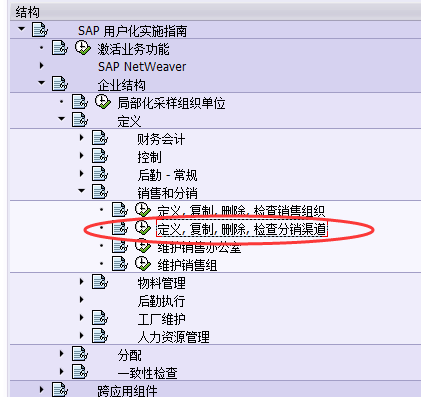The width and height of the screenshot is (421, 397).
Task: Open documentation icon for 销售和分销
Action: (x=100, y=192)
